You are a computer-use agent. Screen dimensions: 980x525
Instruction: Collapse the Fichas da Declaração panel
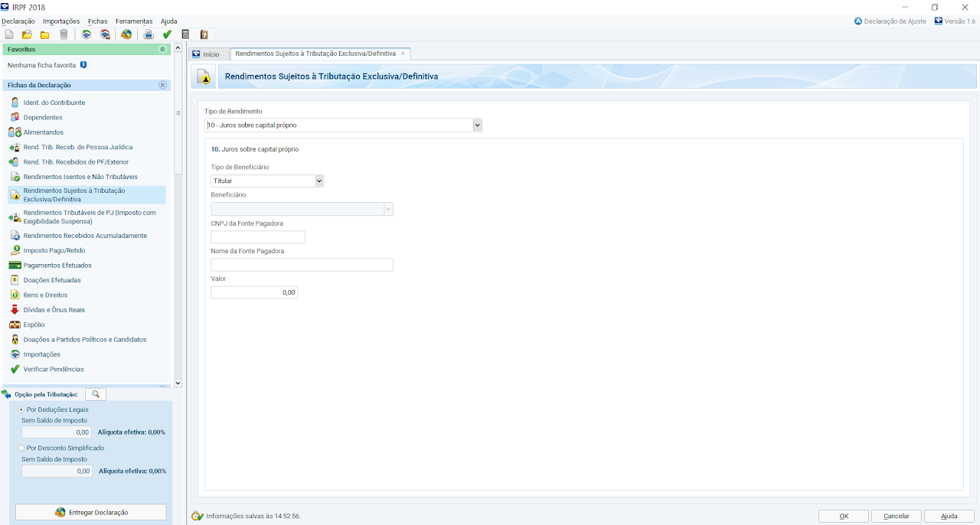[x=162, y=85]
